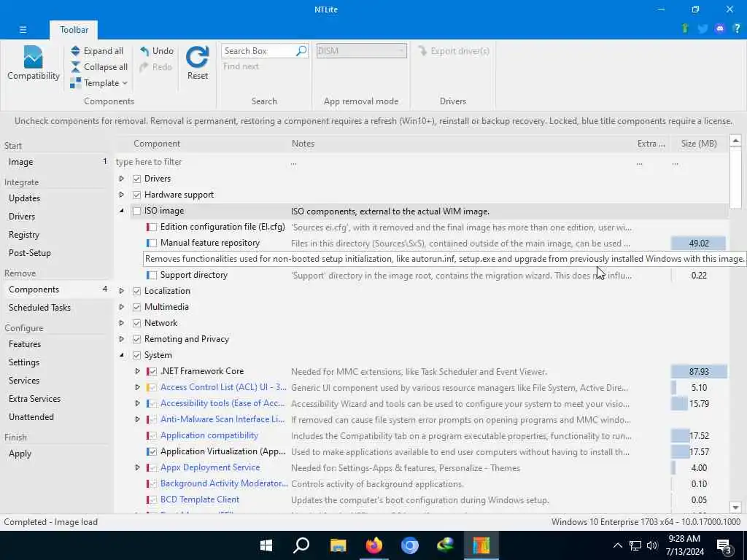This screenshot has height=560, width=747.
Task: Expand the Hardware support node
Action: click(122, 195)
